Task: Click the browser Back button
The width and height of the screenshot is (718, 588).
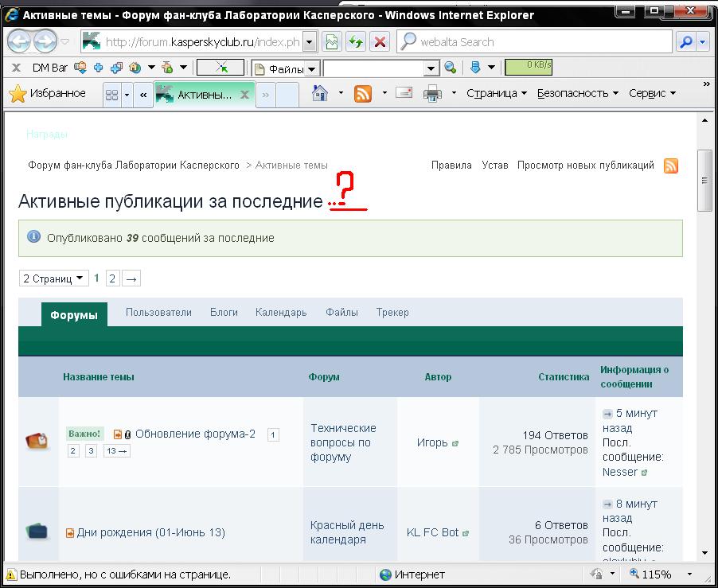Action: pyautogui.click(x=21, y=41)
